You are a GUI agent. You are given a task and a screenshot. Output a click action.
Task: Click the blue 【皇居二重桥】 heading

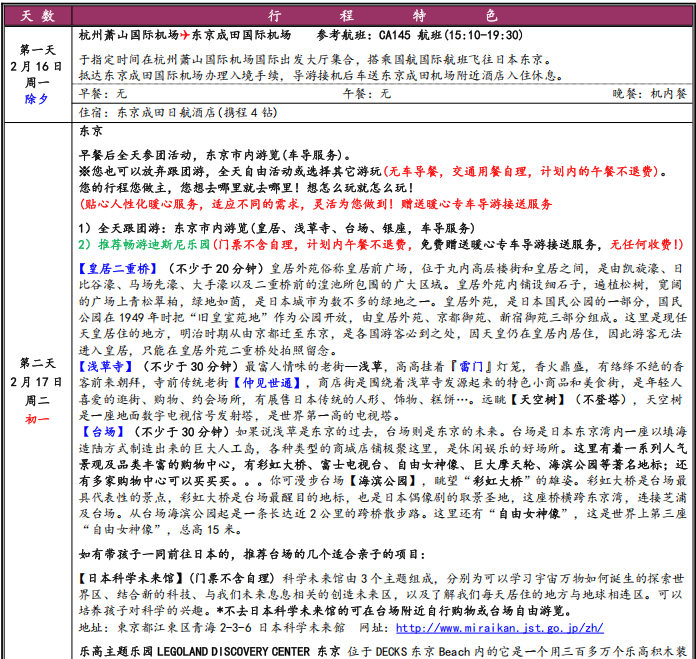(117, 270)
